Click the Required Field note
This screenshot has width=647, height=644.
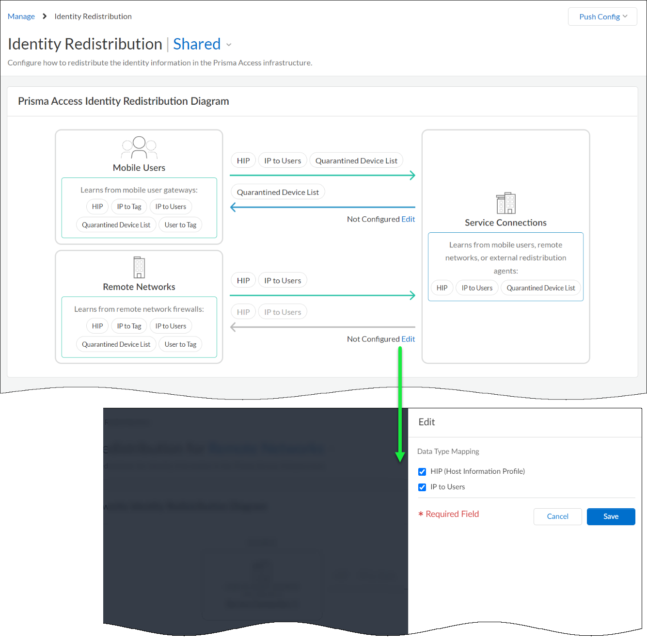point(448,514)
